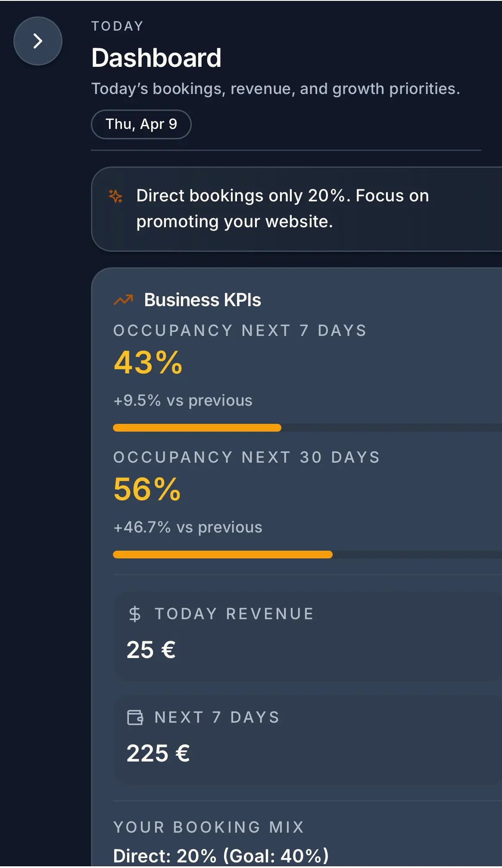
Task: Click the dollar icon in Today Revenue
Action: [134, 614]
